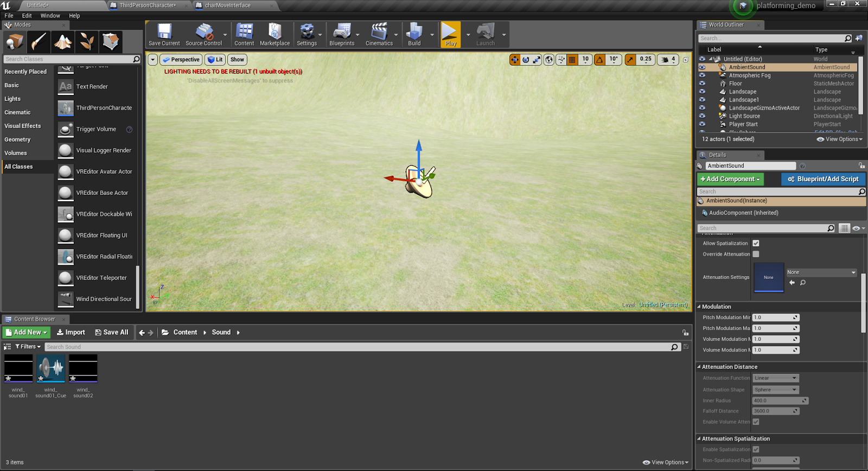This screenshot has width=868, height=471.
Task: Collapse Attenuation Spatialization section
Action: [699, 438]
